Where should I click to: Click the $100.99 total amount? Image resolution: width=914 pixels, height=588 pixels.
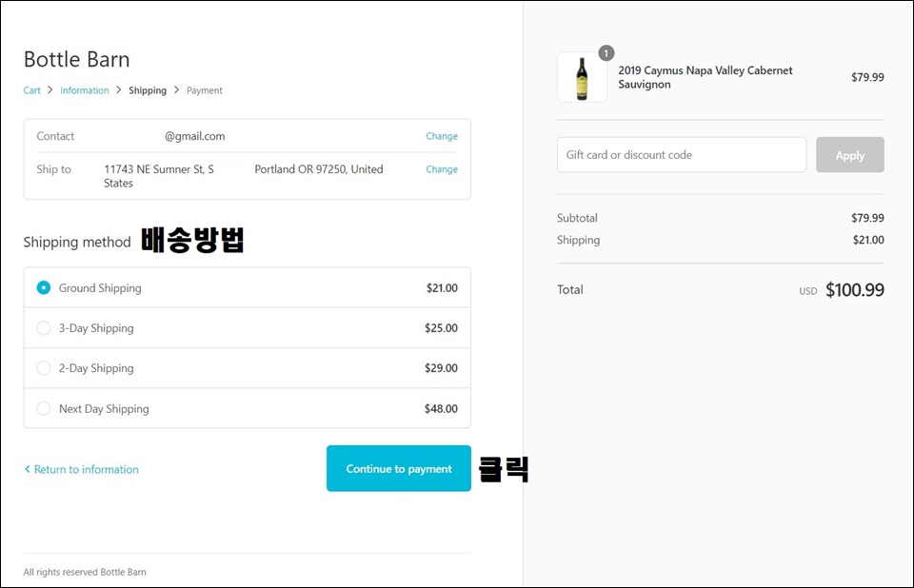click(x=855, y=289)
